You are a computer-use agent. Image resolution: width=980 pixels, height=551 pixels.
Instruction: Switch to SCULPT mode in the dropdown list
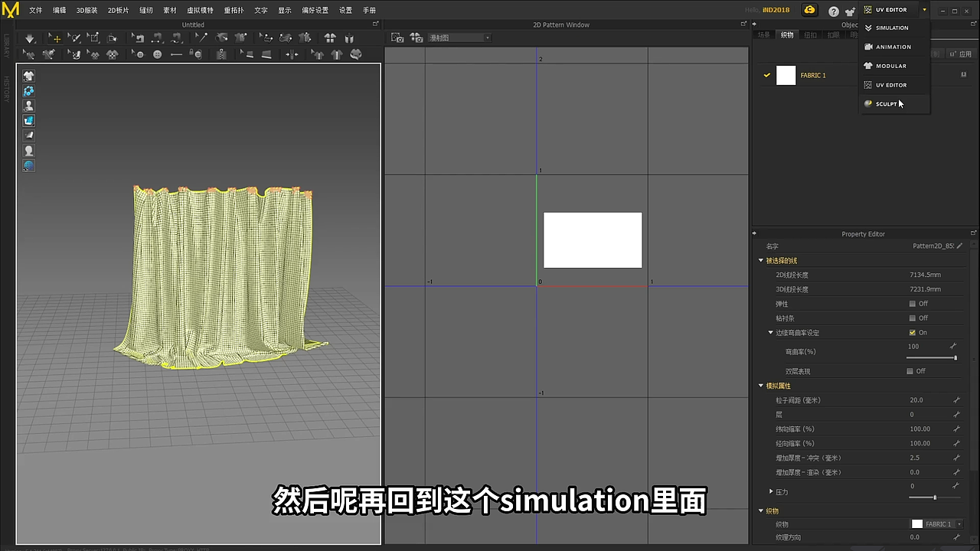click(x=886, y=103)
